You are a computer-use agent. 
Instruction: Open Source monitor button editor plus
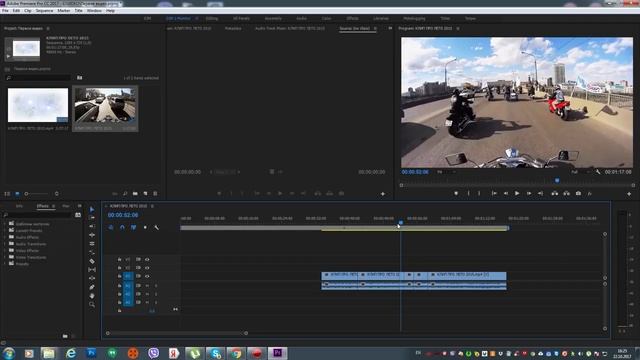[x=383, y=194]
